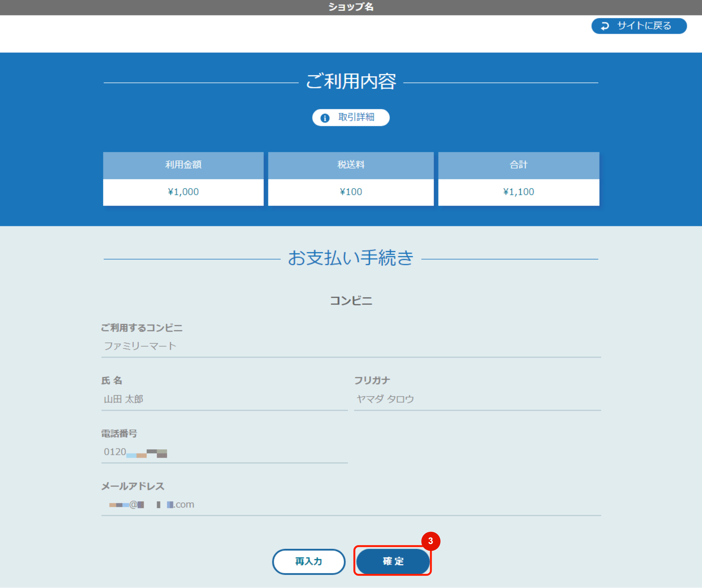Viewport: 702px width, 588px height.
Task: Click the ショップ名 header bar
Action: 351,7
